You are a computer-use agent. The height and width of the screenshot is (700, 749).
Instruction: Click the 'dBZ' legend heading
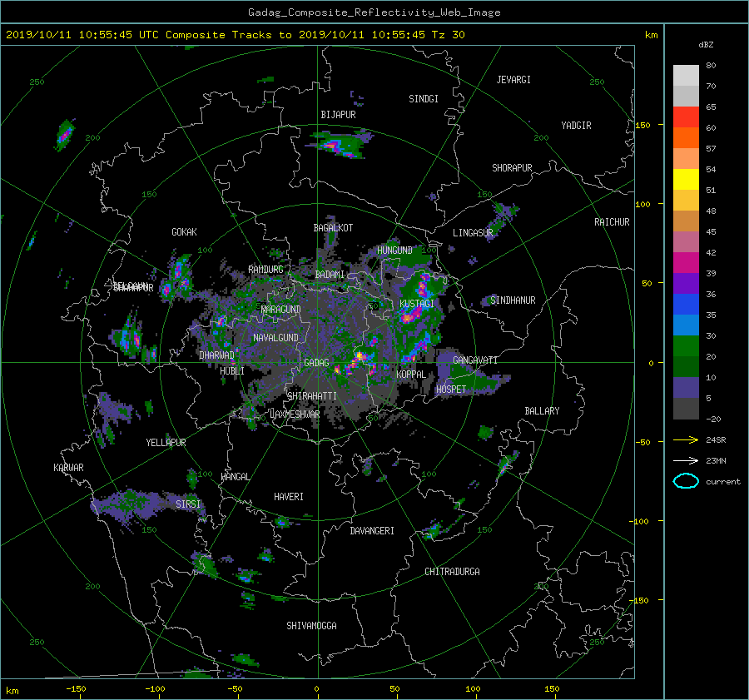(x=706, y=44)
